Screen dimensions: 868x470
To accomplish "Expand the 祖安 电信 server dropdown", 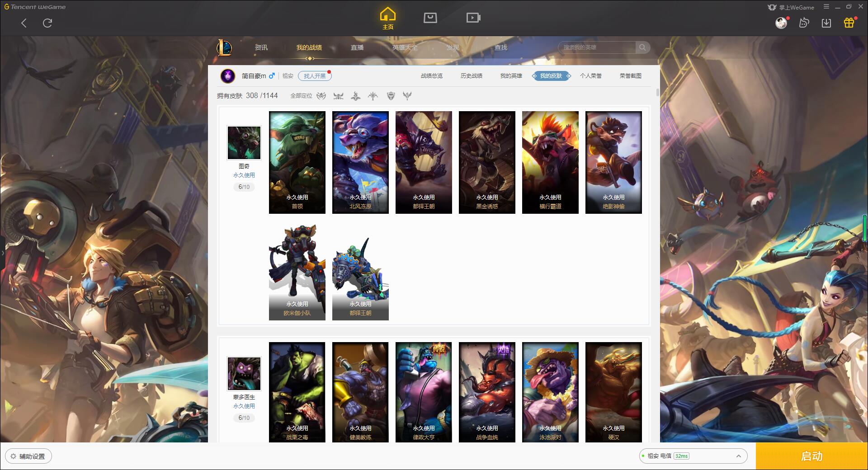I will pos(693,456).
